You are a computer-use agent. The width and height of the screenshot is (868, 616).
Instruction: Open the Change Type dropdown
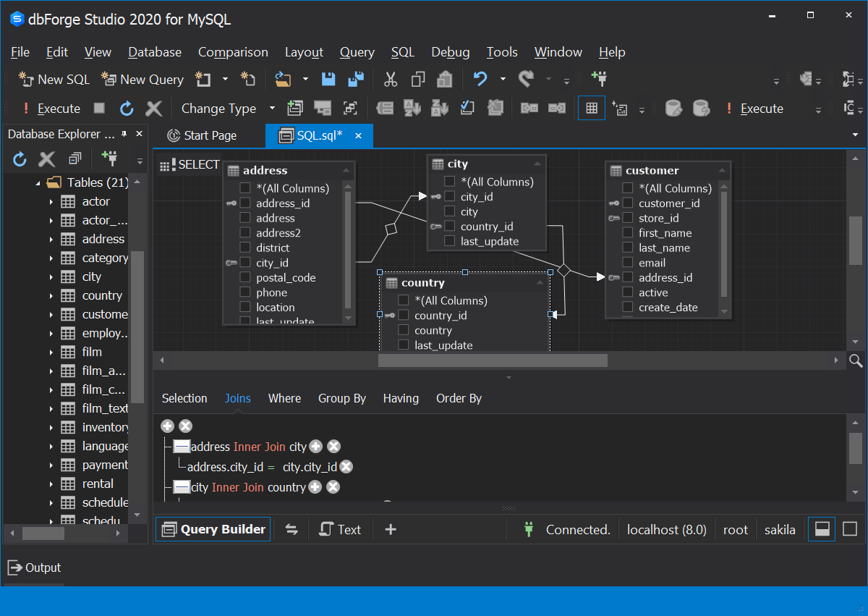pos(272,108)
